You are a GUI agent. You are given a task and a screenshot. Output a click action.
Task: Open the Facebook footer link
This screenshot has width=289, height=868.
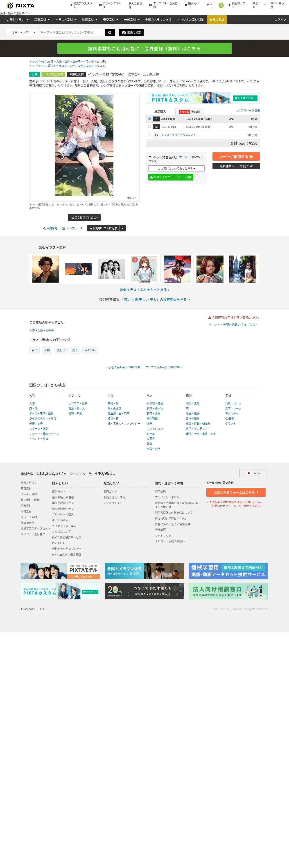28,609
